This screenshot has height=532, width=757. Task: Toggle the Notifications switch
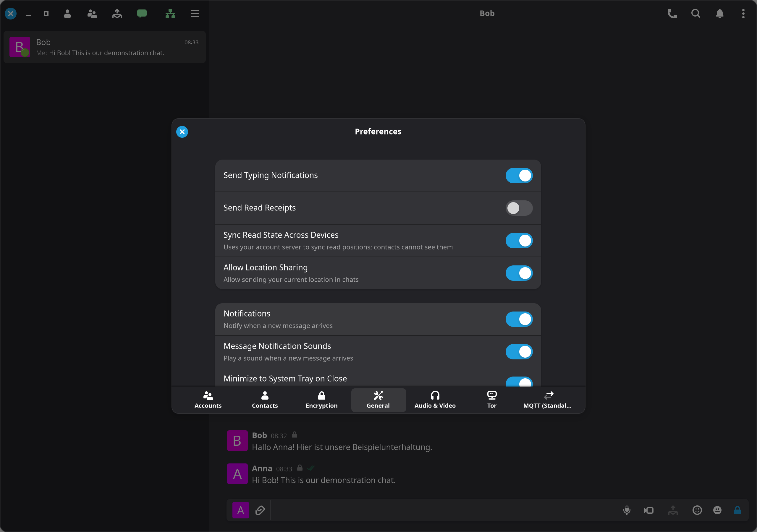(519, 319)
